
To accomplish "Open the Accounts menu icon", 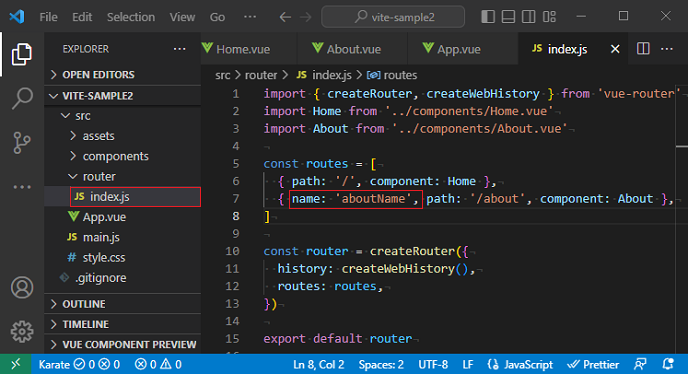I will [22, 288].
